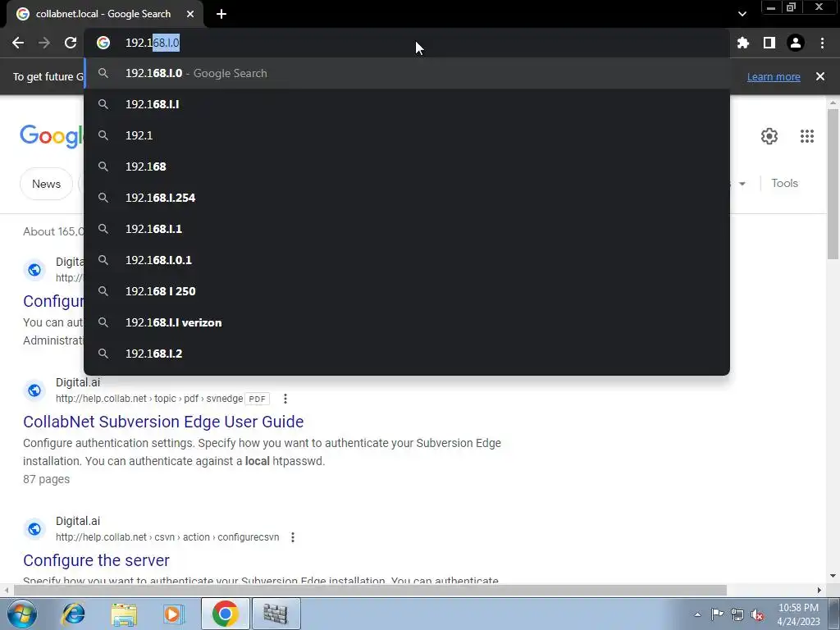The height and width of the screenshot is (630, 840).
Task: Choose suggestion 192.168.l.0.1
Action: (407, 260)
